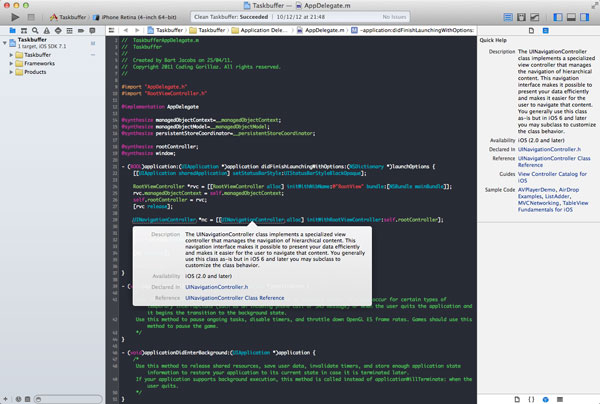
Task: Select the Standard editor
Action: pos(508,17)
